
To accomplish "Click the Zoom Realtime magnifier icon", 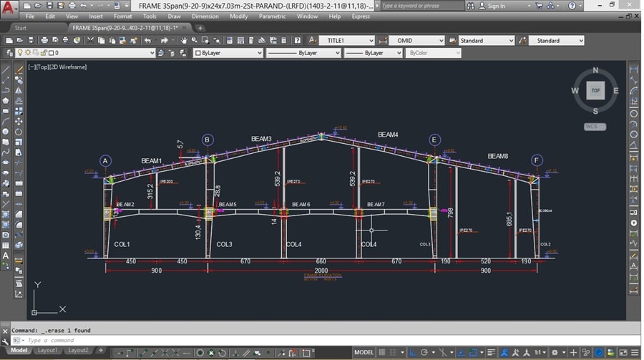I will (x=194, y=40).
